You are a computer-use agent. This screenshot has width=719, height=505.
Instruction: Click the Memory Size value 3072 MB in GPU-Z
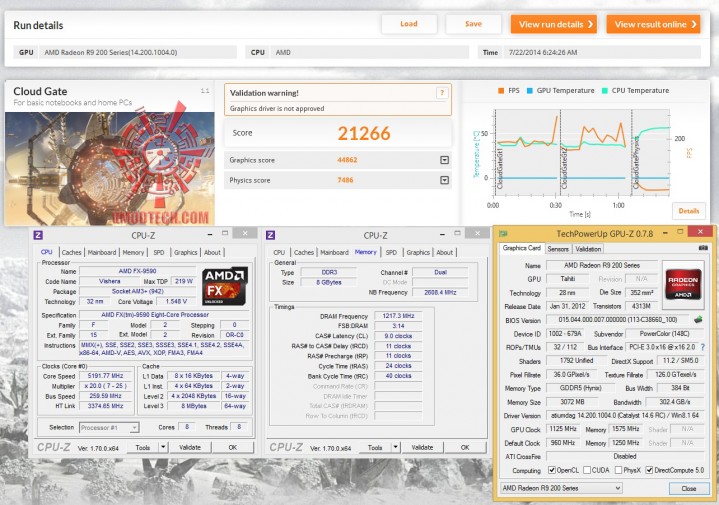click(572, 402)
